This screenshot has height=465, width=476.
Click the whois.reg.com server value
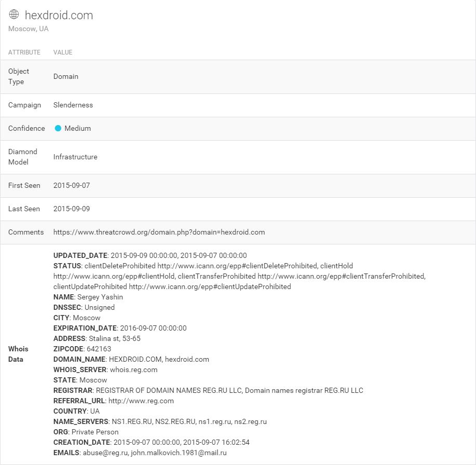pyautogui.click(x=133, y=370)
